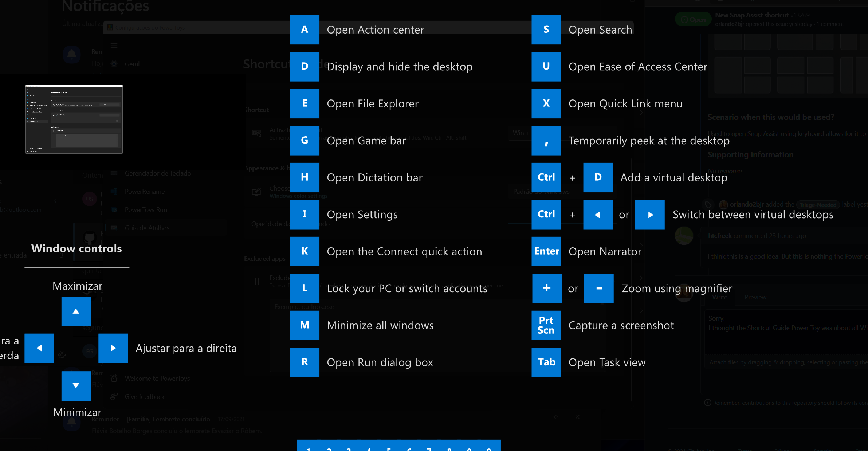
Task: Open the hamburger navigation menu in PowerToys settings
Action: 114,45
